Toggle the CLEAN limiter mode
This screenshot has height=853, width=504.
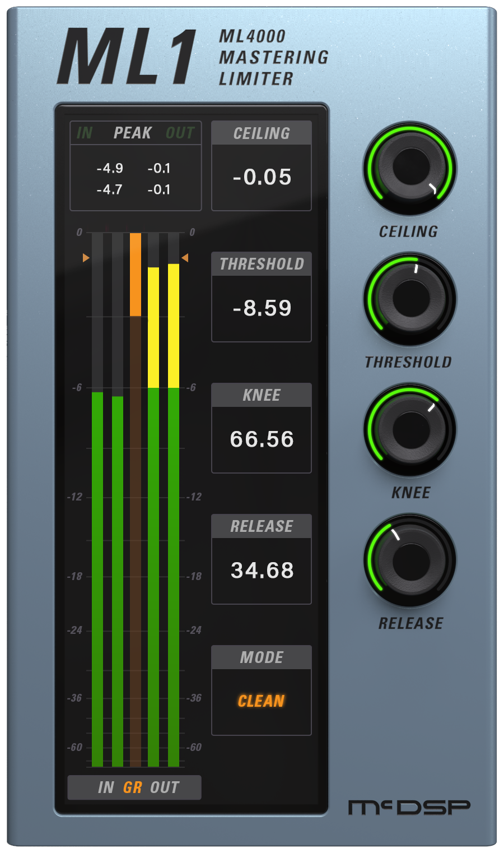click(x=261, y=701)
